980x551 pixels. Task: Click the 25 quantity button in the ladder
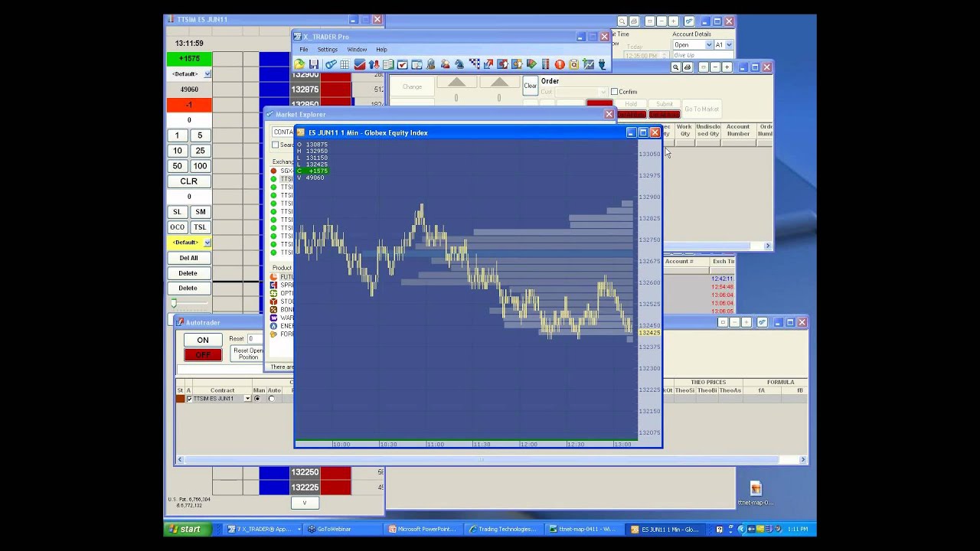pos(200,151)
